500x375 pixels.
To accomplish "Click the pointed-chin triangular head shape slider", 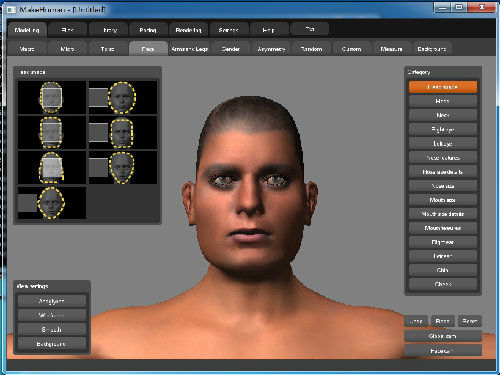I will [x=123, y=167].
